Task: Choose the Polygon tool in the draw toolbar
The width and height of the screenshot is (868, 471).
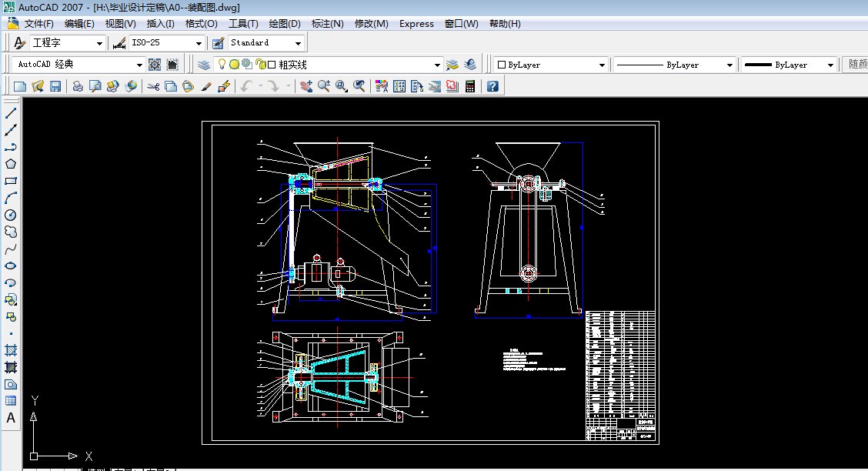Action: tap(11, 164)
